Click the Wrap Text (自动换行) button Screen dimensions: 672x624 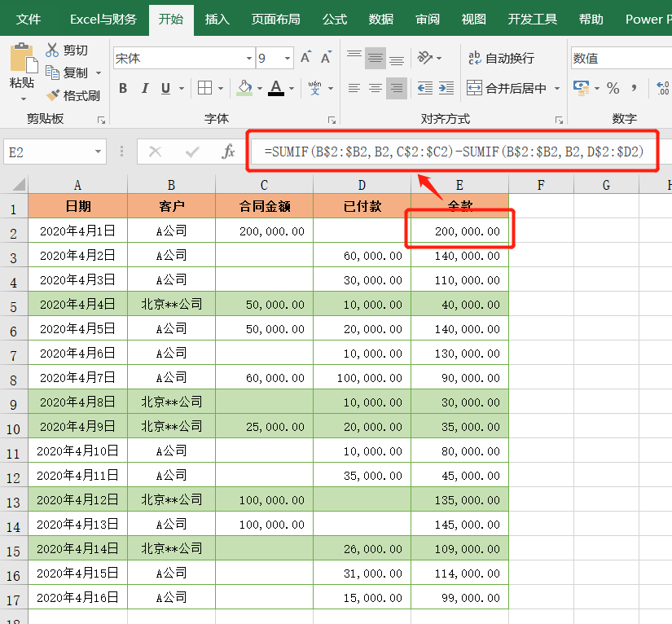click(x=502, y=58)
